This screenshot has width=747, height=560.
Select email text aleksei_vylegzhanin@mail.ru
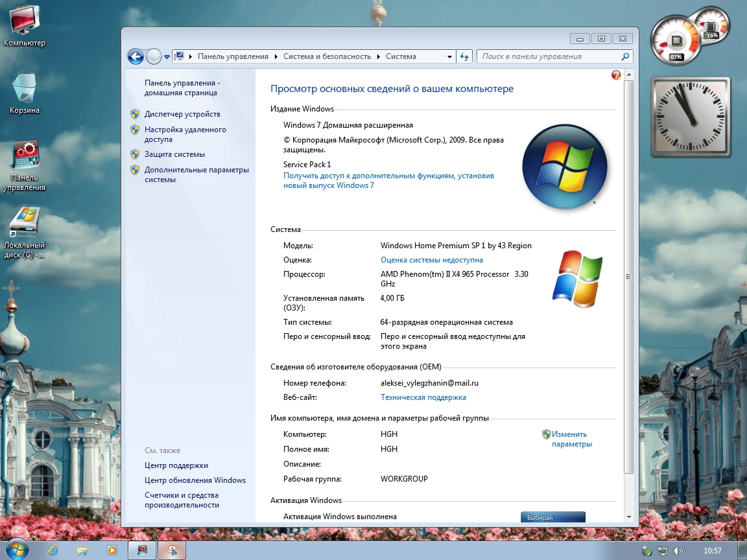(x=429, y=383)
